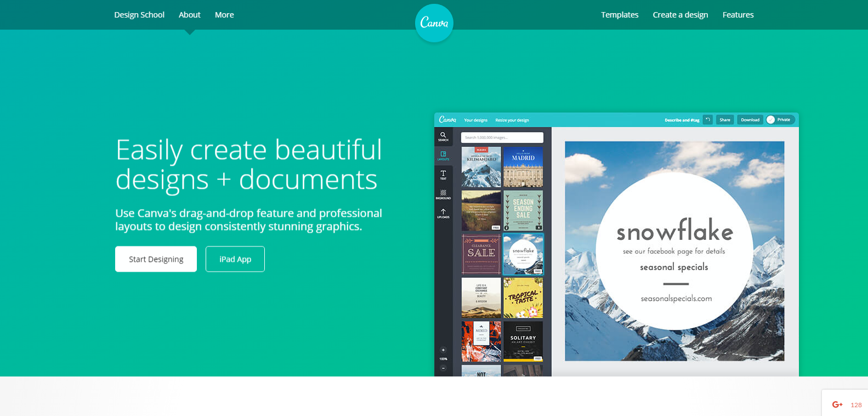Click the Canva round logo in header

(x=434, y=23)
